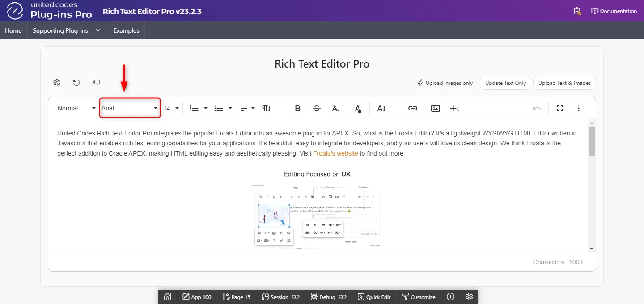Click Quick Edit in developer toolbar
644x304 pixels.
click(x=374, y=297)
